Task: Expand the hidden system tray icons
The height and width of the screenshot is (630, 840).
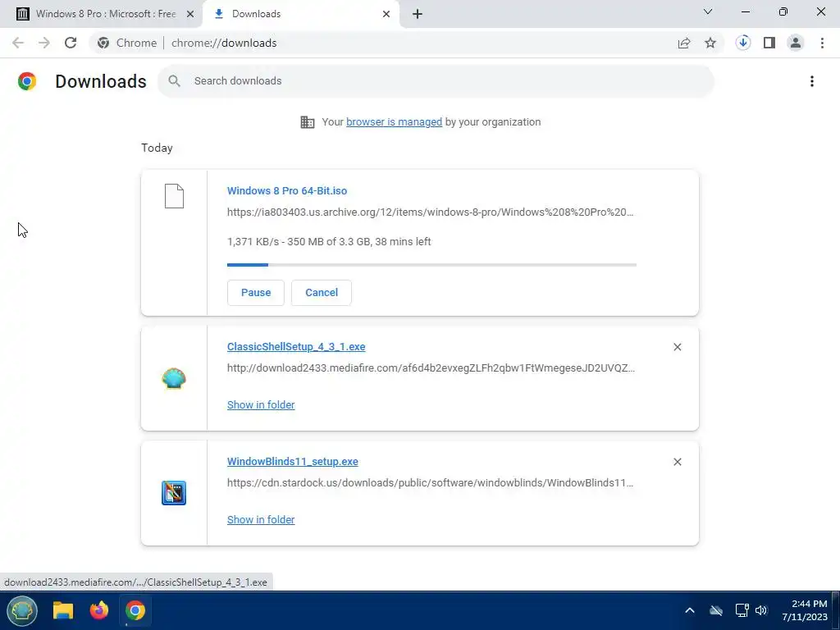Action: tap(690, 610)
